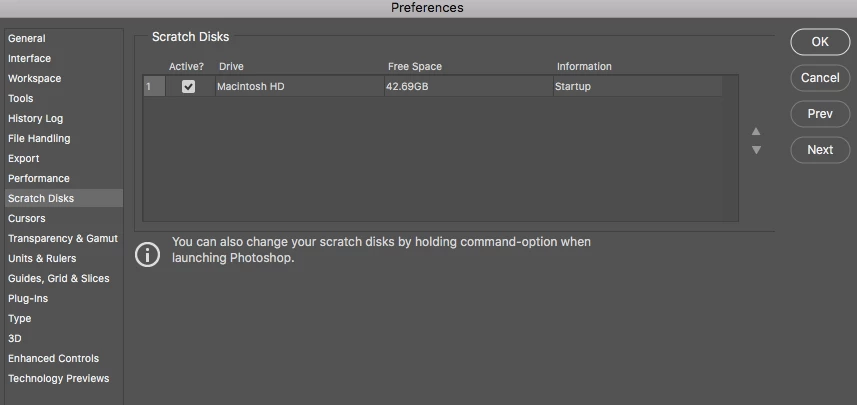Screen dimensions: 857x405
Task: Open Transparency & Gamut settings
Action: click(62, 238)
